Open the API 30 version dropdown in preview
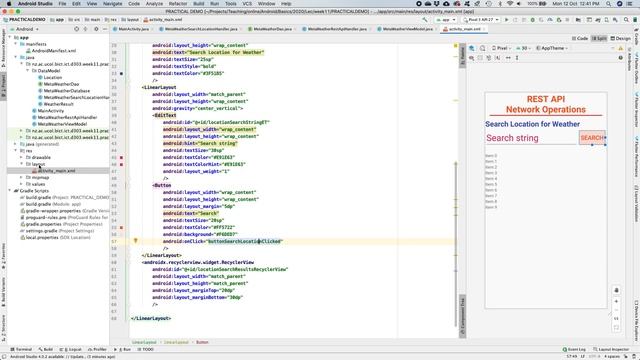This screenshot has height=360, width=640. click(523, 48)
